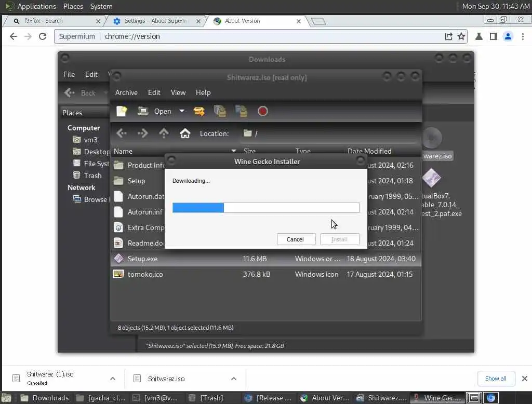Close the About Version tab
Viewport: 532px width, 404px height.
pyautogui.click(x=299, y=21)
